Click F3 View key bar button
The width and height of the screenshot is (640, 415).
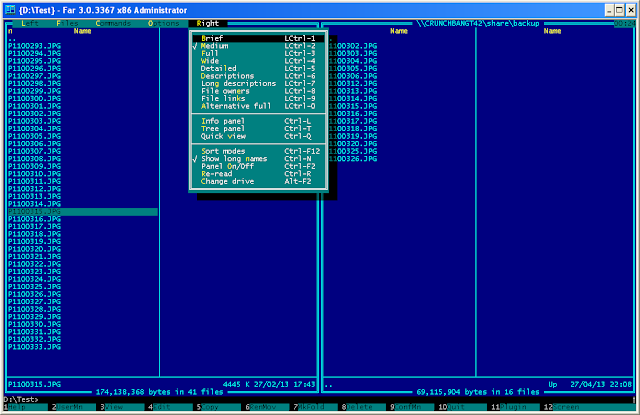click(x=122, y=407)
